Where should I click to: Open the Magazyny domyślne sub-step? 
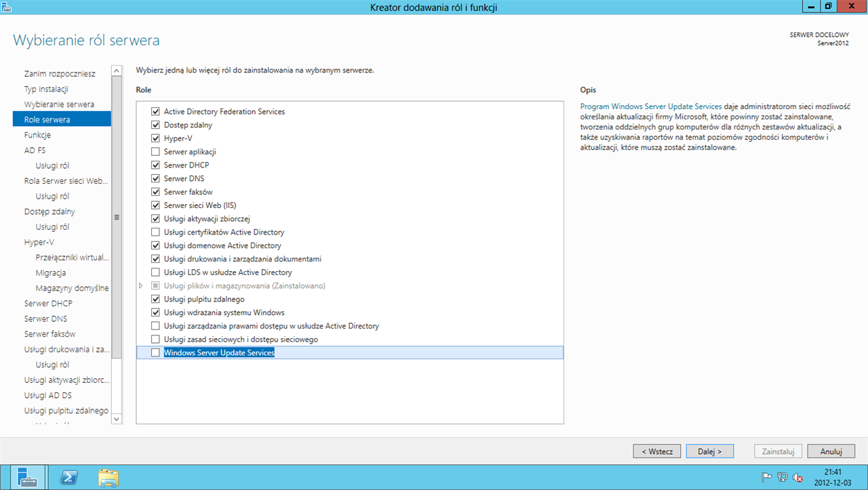pyautogui.click(x=72, y=288)
